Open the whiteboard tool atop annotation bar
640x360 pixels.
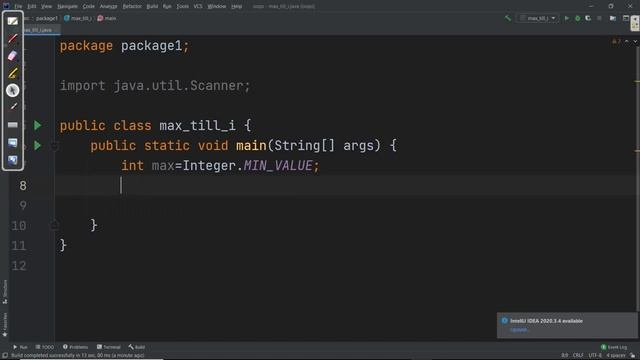click(x=13, y=21)
